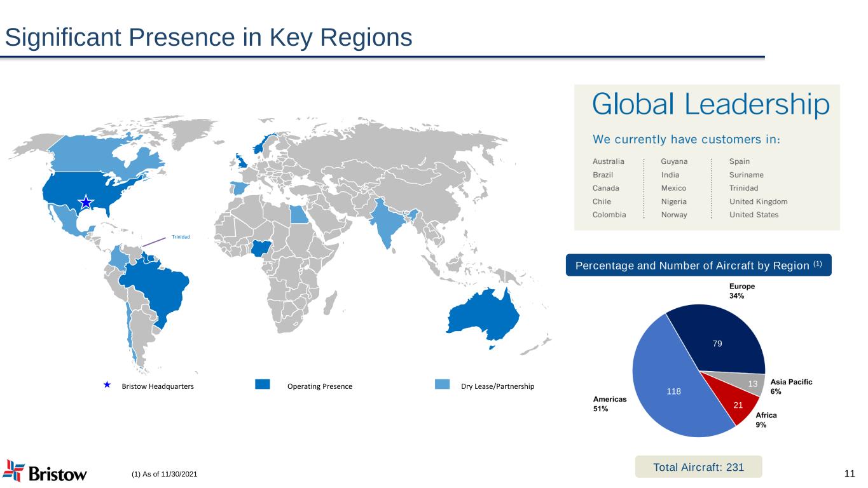The height and width of the screenshot is (488, 868).
Task: Select Colombia in the customers list
Action: pyautogui.click(x=609, y=215)
